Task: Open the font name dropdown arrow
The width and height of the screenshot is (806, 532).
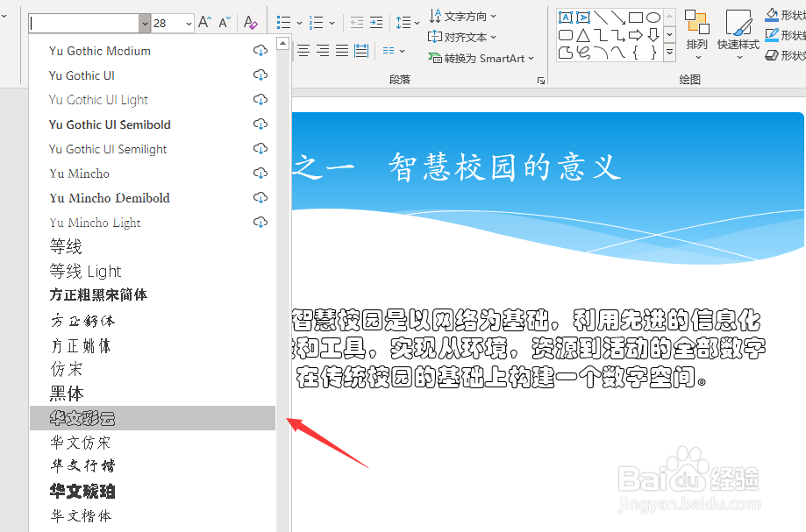Action: [x=145, y=23]
